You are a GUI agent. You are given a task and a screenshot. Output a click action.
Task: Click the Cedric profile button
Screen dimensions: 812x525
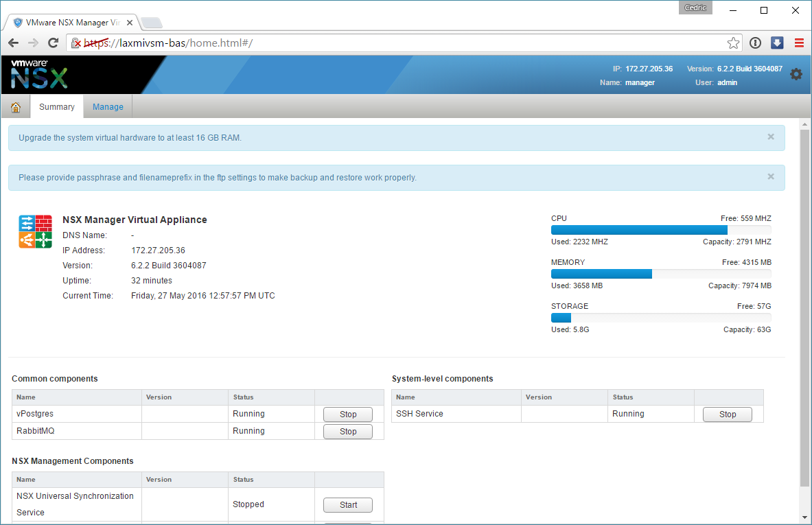pyautogui.click(x=695, y=8)
